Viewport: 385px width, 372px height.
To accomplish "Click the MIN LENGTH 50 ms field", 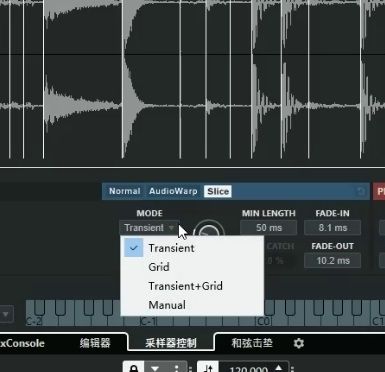I will (x=269, y=228).
